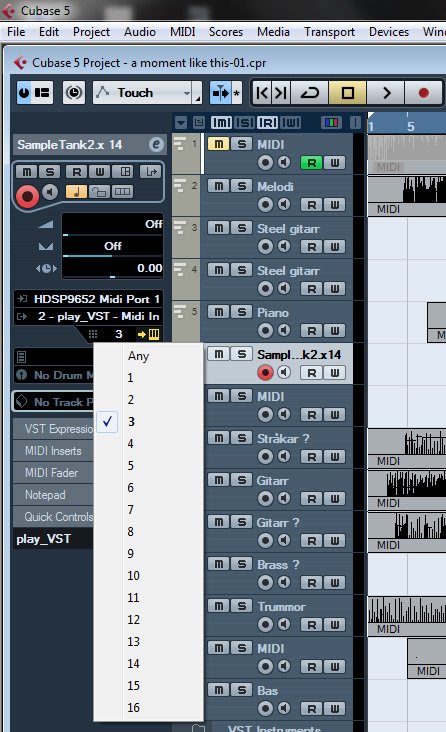Select the Steel gitarr track 3
This screenshot has height=732, width=446.
288,228
